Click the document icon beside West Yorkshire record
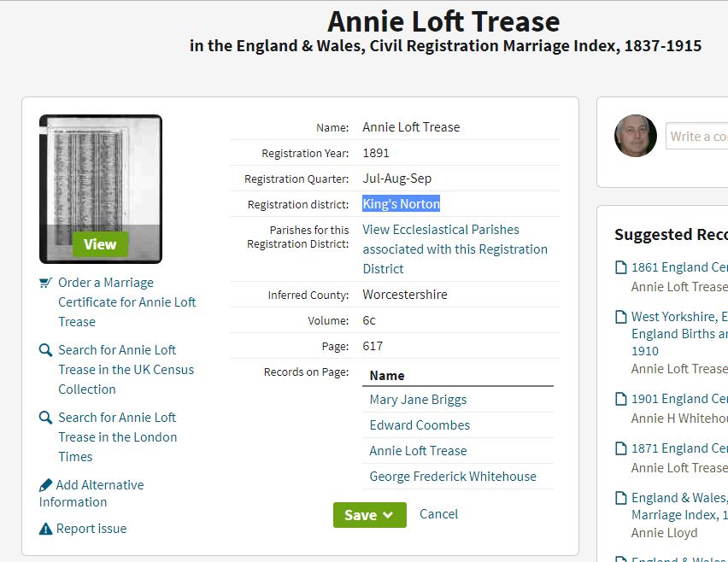 [x=620, y=317]
